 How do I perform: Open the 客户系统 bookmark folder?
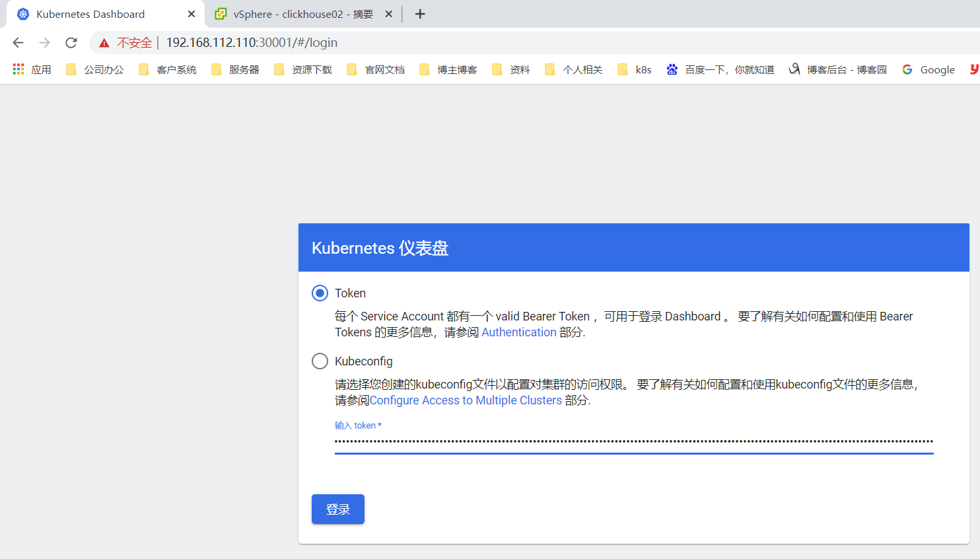click(168, 69)
